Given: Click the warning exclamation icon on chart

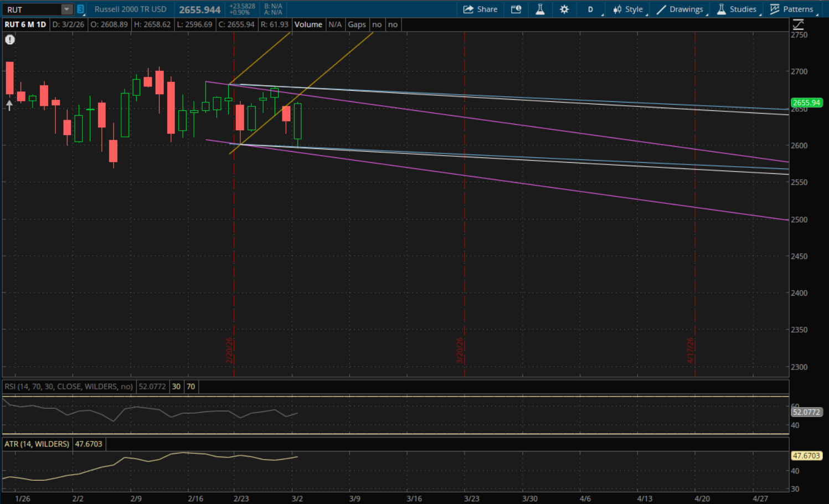Looking at the screenshot, I should point(10,40).
